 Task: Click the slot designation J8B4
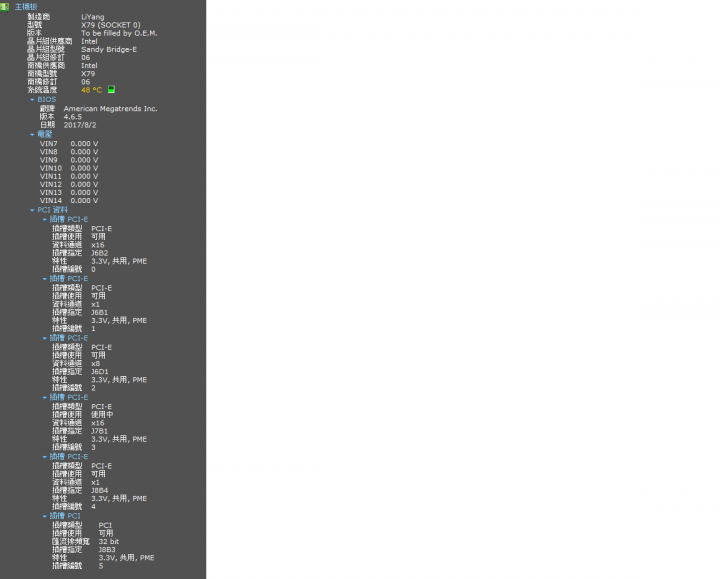[100, 491]
